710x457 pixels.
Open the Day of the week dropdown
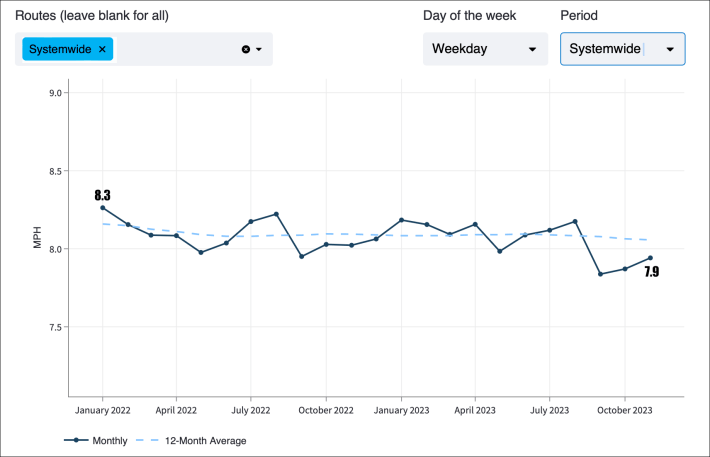(485, 49)
